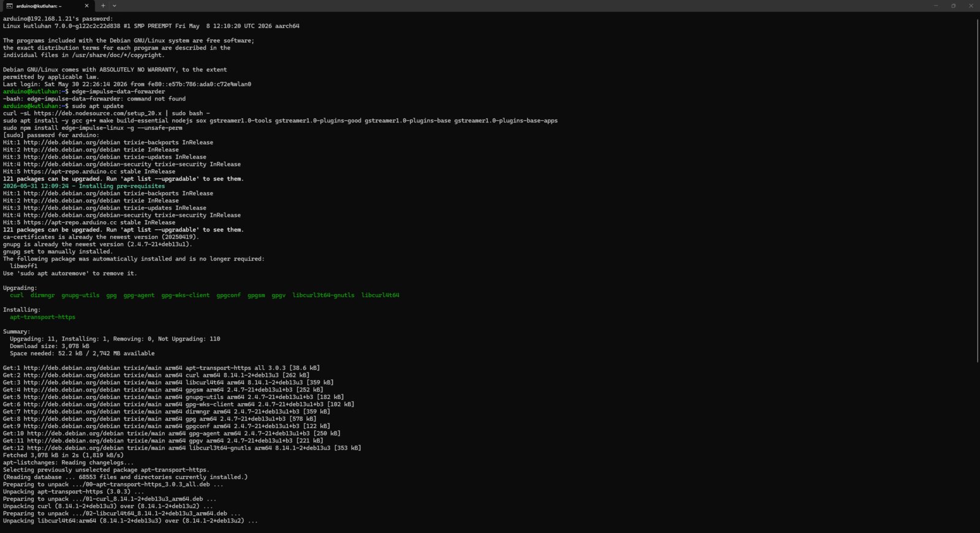Click "Preparing to unpack .../00-apt-transport-https" line

point(113,485)
